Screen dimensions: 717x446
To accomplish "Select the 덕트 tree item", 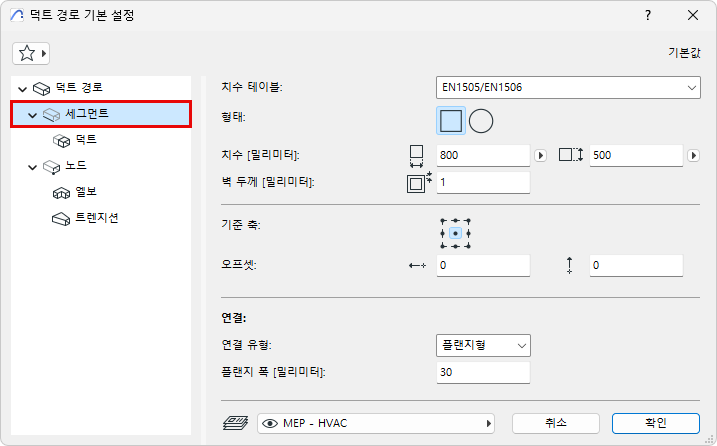I will [86, 140].
